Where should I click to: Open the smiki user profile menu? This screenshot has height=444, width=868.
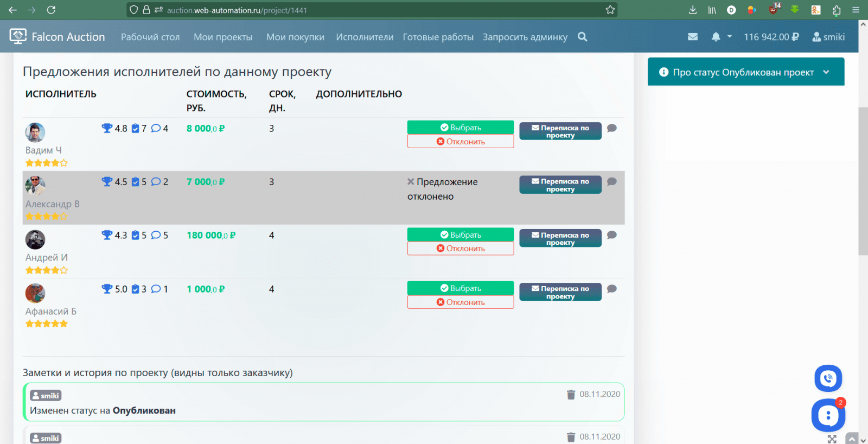(828, 37)
